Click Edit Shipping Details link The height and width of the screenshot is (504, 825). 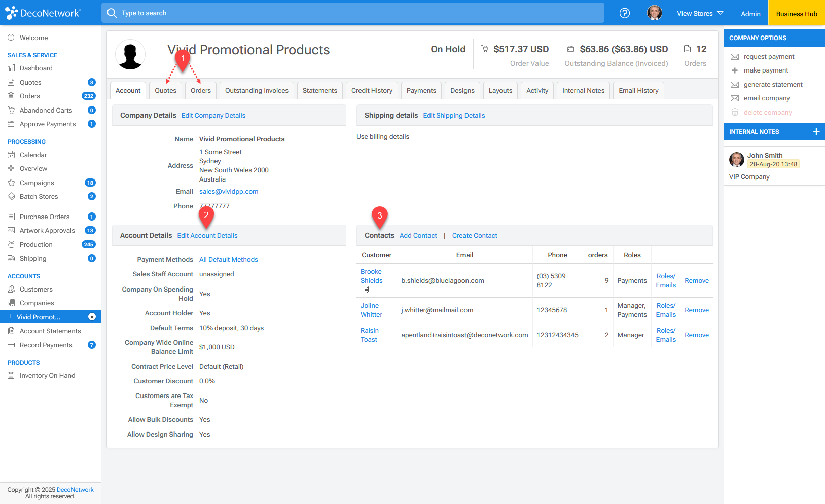(x=454, y=115)
